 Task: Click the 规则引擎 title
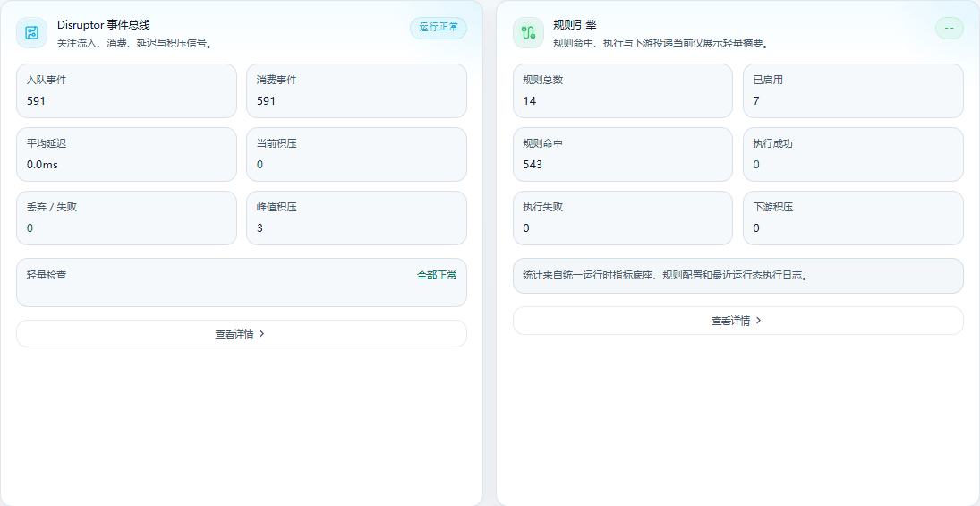point(575,25)
